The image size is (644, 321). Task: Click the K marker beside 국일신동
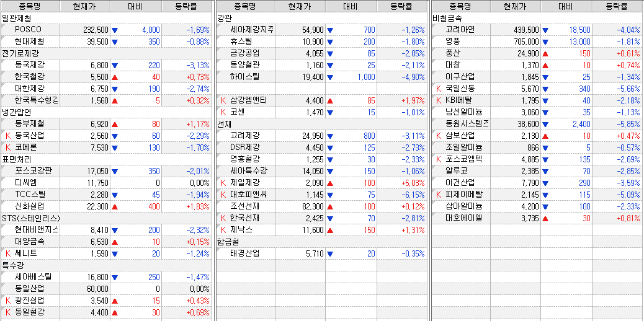point(439,89)
